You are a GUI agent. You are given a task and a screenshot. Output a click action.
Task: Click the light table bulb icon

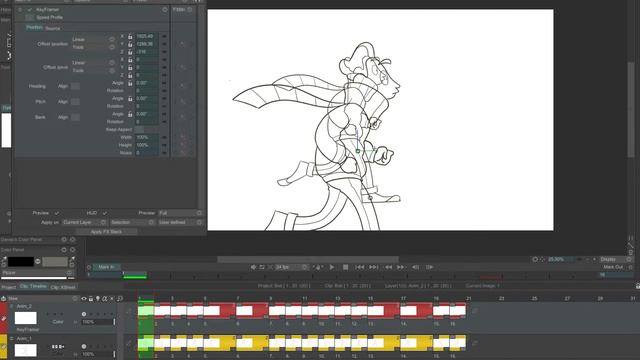98,299
